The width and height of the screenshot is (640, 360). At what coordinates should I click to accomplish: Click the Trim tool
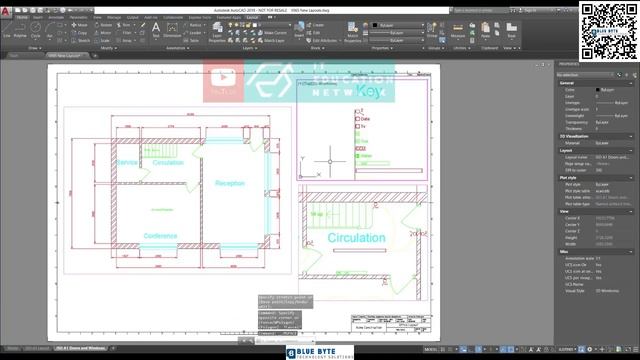click(124, 25)
